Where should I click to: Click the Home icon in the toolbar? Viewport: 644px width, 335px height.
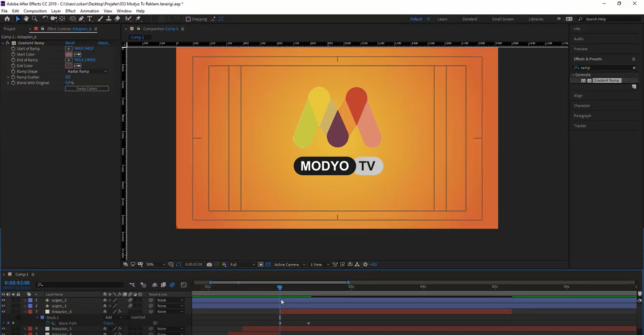tap(7, 19)
